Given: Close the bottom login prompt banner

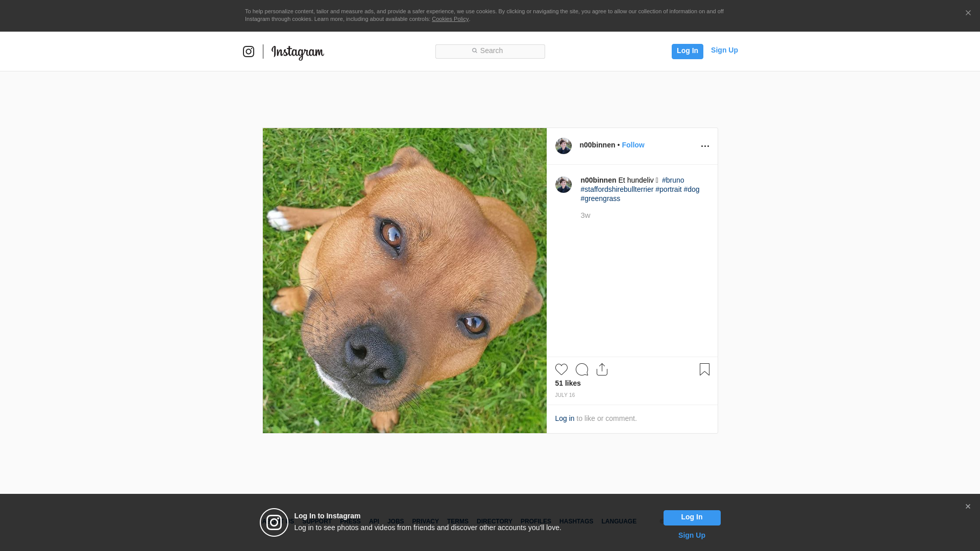Looking at the screenshot, I should tap(968, 507).
